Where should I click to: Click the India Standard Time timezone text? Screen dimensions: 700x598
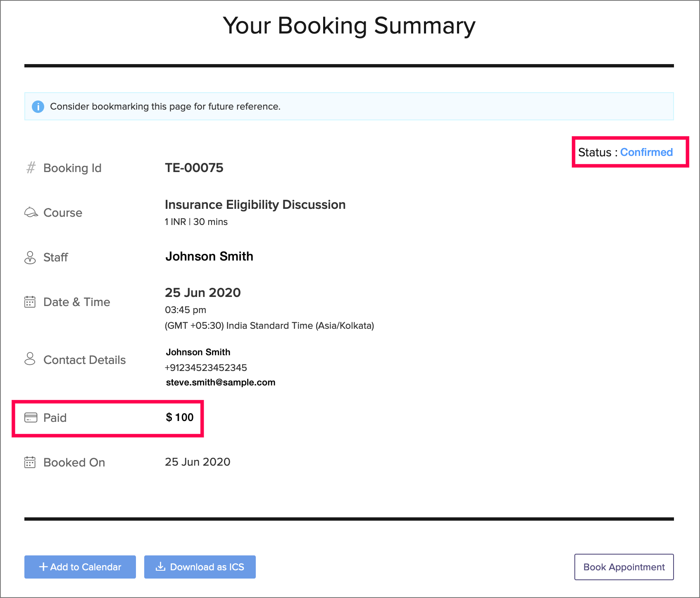click(269, 325)
